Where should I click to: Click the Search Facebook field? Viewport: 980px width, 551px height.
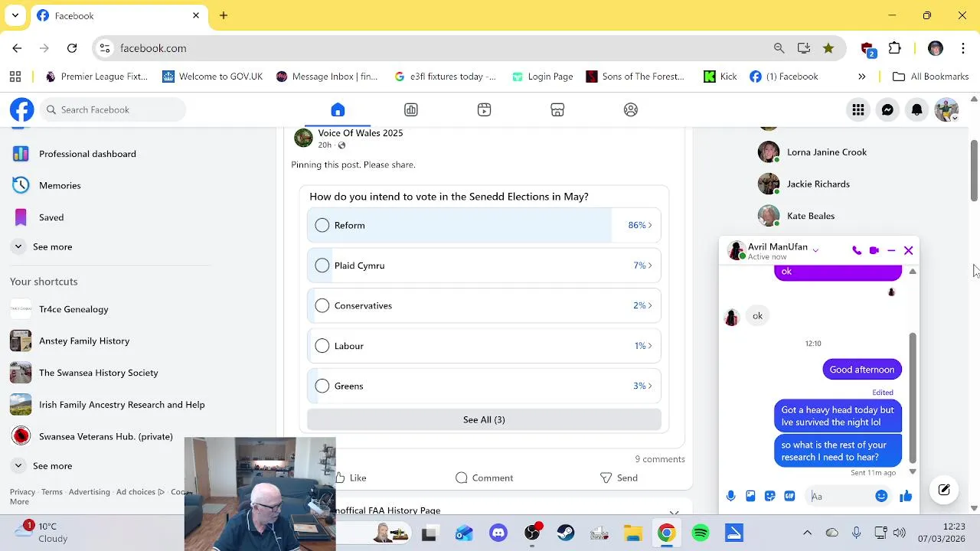click(x=113, y=109)
